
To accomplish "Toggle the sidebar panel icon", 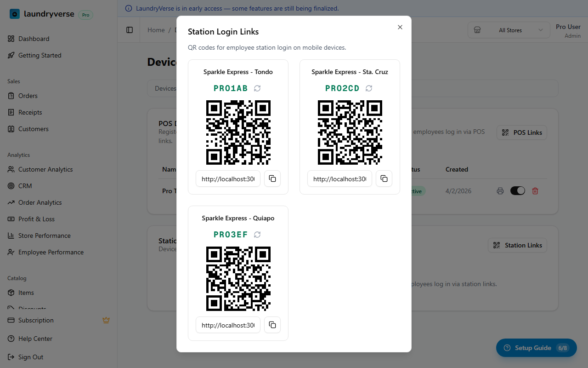I will pos(130,30).
